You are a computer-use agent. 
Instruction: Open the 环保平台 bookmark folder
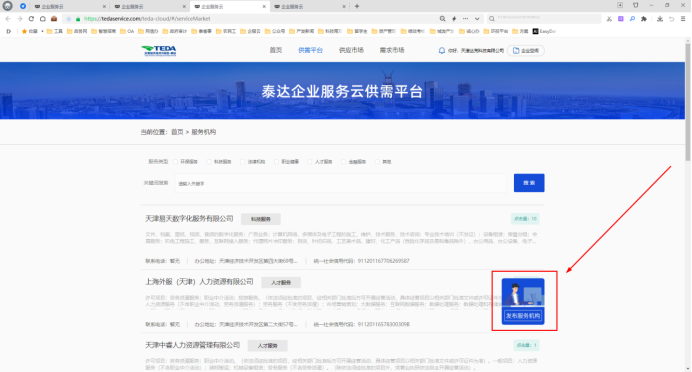[x=496, y=31]
